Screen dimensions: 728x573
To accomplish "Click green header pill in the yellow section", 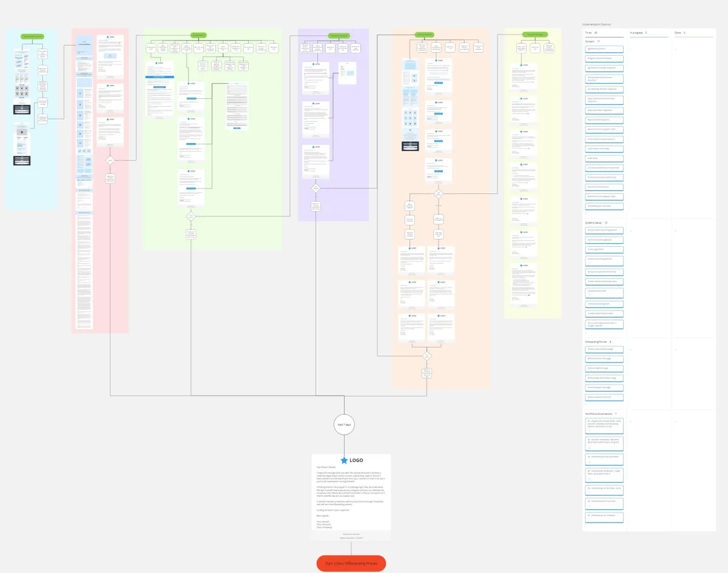I will (534, 35).
